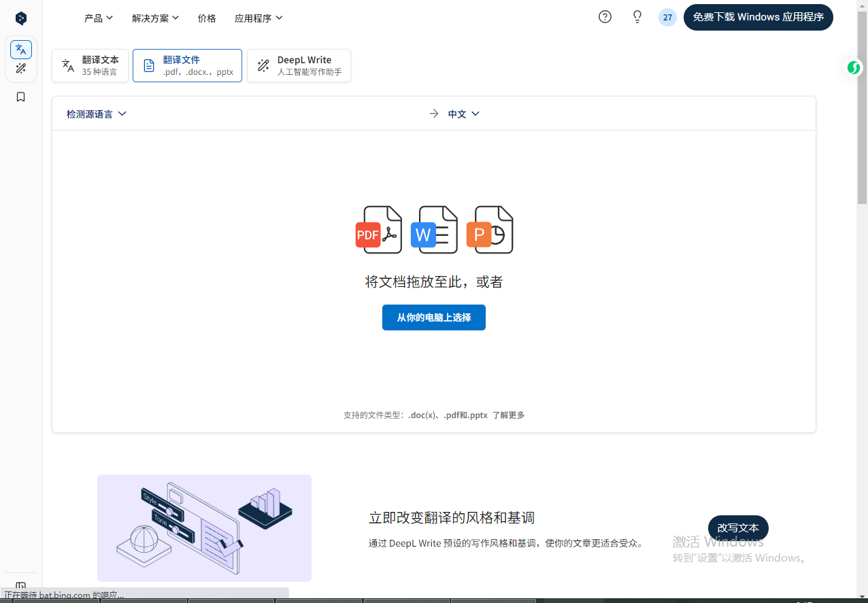Open saved translations bookmark icon
Image resolution: width=868 pixels, height=603 pixels.
pos(21,97)
